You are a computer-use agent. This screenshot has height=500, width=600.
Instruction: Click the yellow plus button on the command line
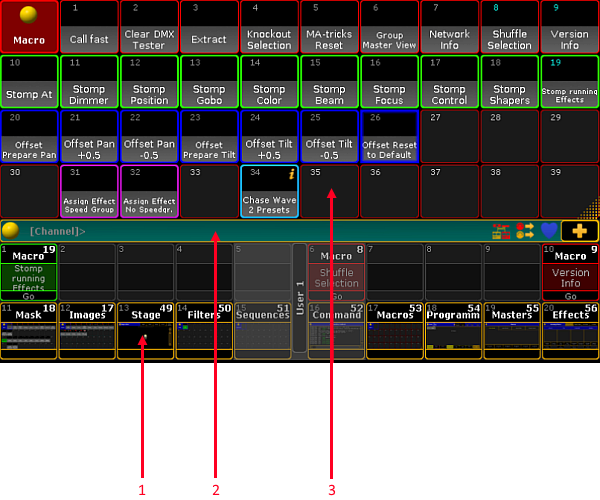point(579,231)
